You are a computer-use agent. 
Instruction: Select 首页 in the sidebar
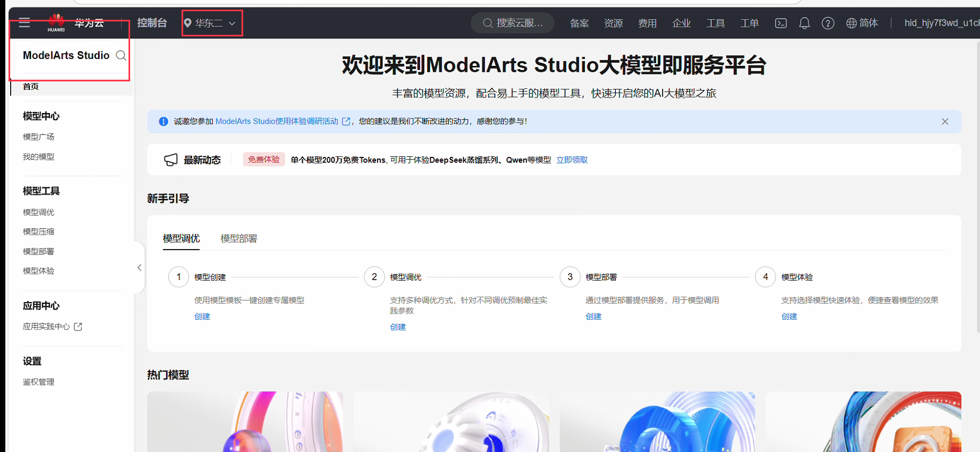click(72, 87)
